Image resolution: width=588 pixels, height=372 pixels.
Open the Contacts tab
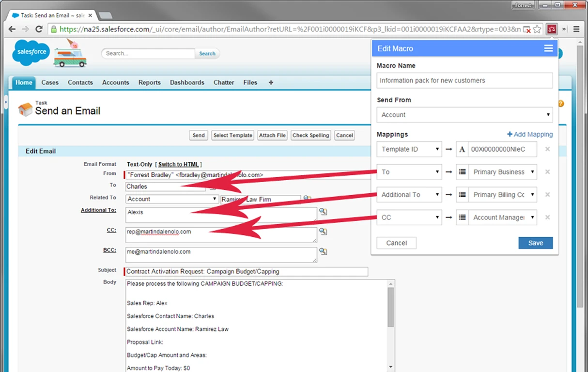pos(80,82)
